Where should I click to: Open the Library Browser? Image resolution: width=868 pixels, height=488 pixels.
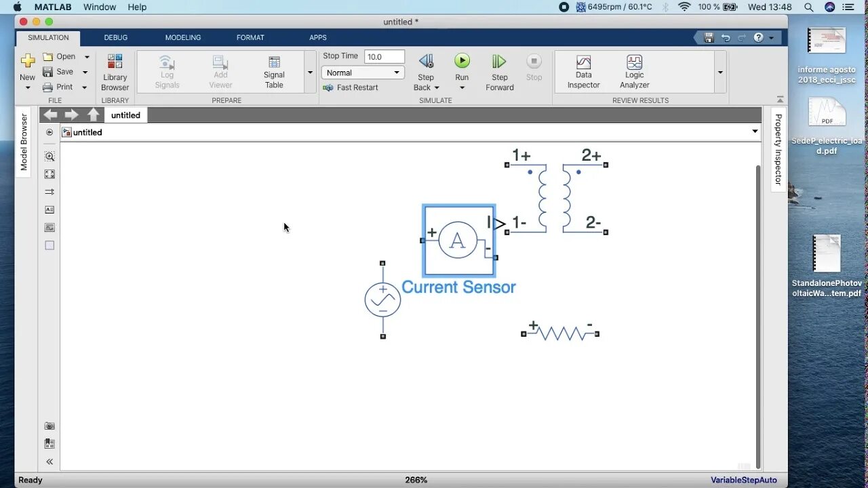point(115,73)
